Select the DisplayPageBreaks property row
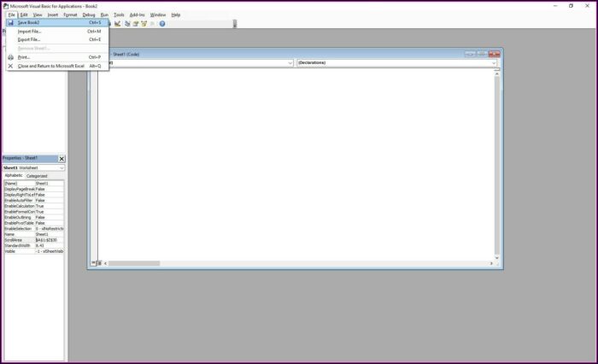The image size is (598, 364). [x=34, y=189]
